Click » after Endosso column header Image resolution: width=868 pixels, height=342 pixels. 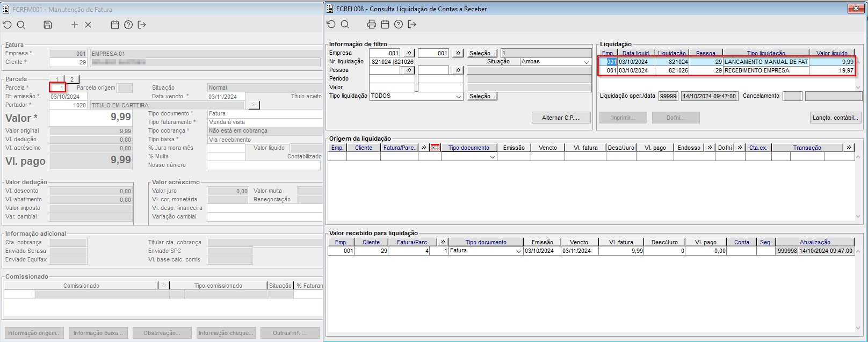710,148
